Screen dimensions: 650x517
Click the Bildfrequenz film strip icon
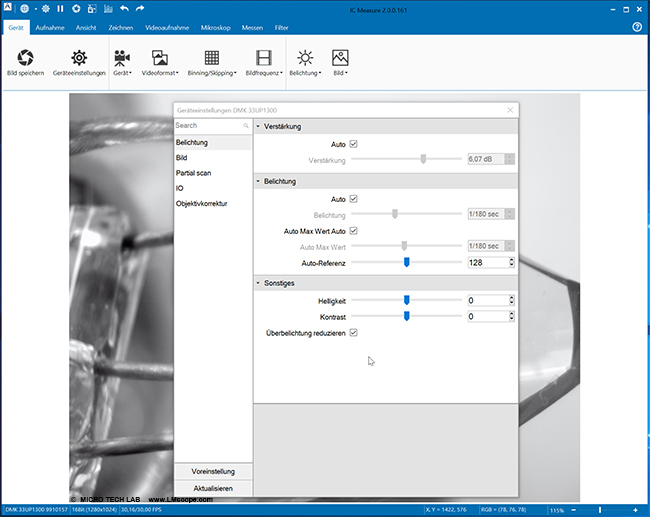(264, 57)
